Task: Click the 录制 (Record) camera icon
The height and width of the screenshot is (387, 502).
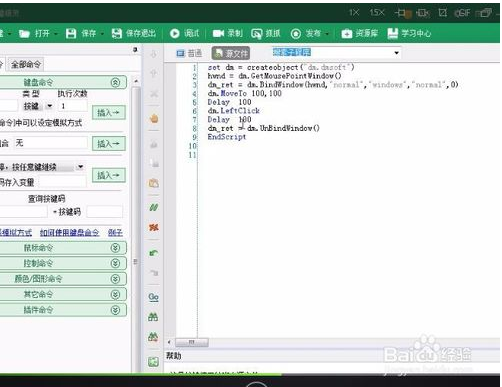Action: pos(218,33)
